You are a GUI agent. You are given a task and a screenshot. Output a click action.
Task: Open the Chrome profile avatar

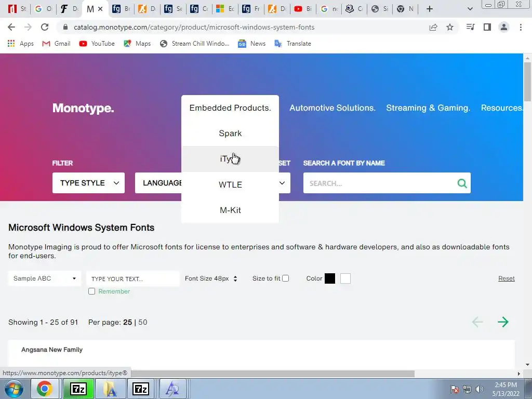(x=504, y=27)
